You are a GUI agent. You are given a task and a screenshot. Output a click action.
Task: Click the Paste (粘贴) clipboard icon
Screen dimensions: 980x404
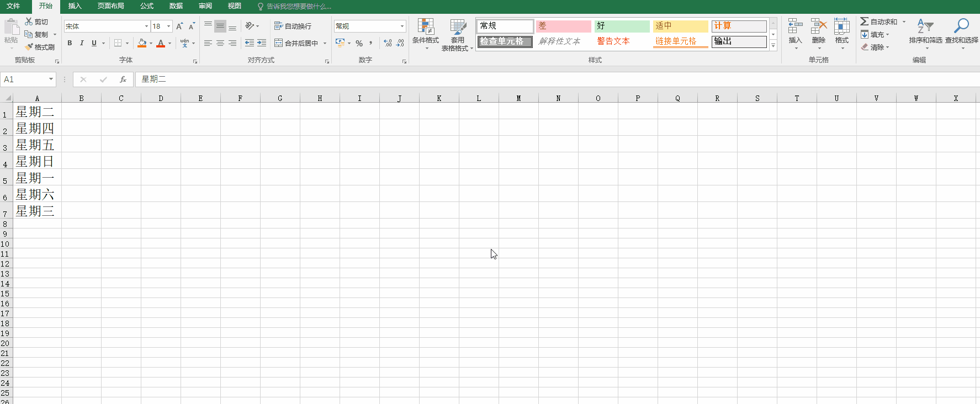click(x=11, y=26)
